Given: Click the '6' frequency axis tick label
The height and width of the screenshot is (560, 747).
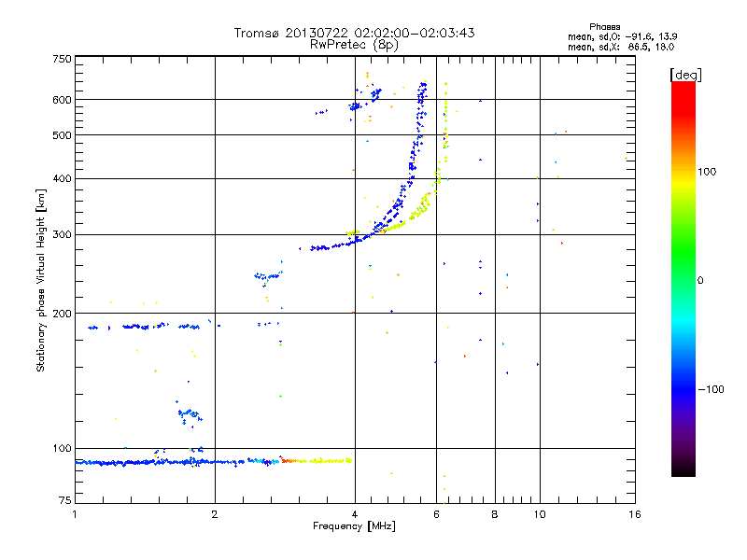Looking at the screenshot, I should click(x=436, y=514).
